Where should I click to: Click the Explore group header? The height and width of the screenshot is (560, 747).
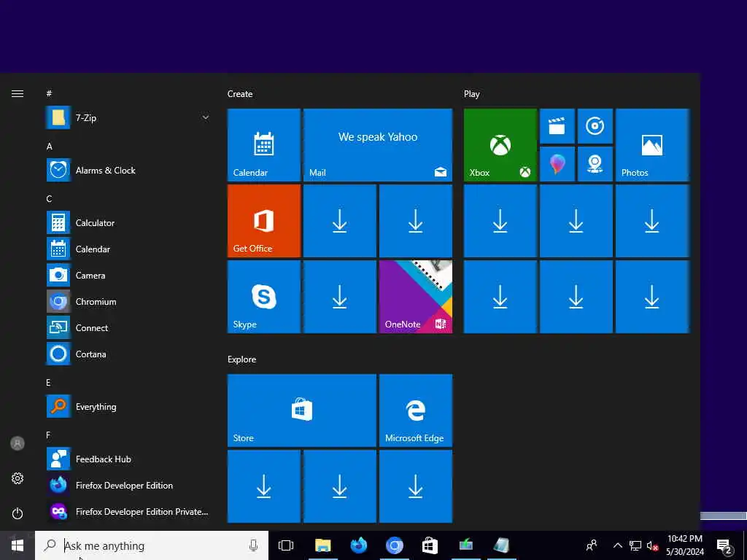pos(241,359)
